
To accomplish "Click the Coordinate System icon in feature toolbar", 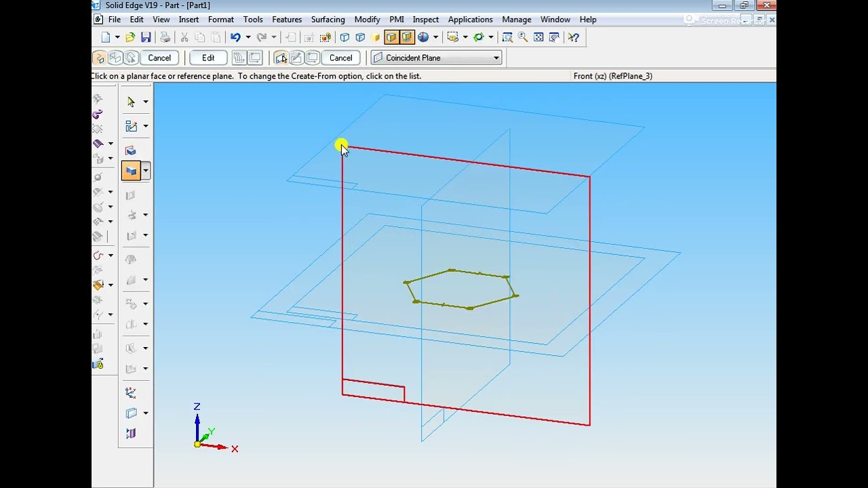I will [x=131, y=392].
